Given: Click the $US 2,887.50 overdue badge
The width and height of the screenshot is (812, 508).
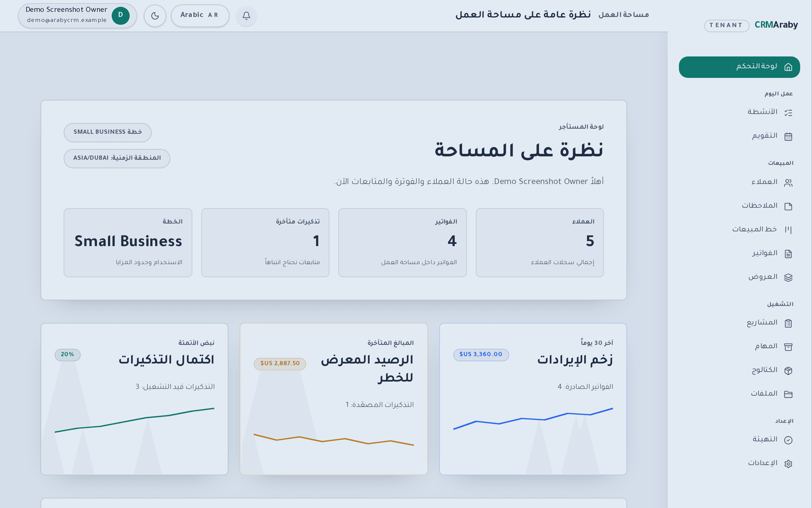Looking at the screenshot, I should pos(280,364).
